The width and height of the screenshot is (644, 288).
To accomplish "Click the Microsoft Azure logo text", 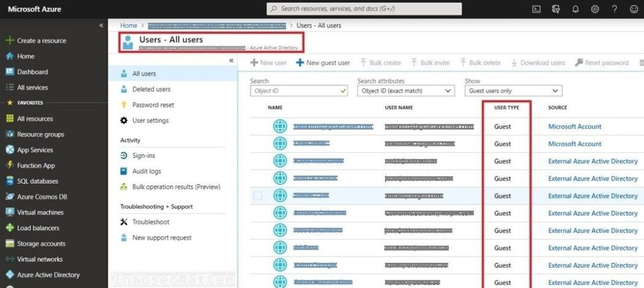I will [x=35, y=9].
